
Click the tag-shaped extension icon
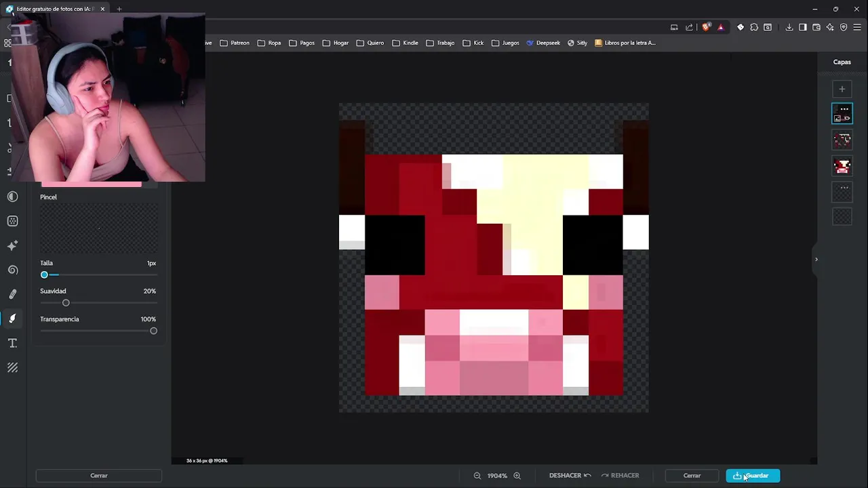click(741, 27)
